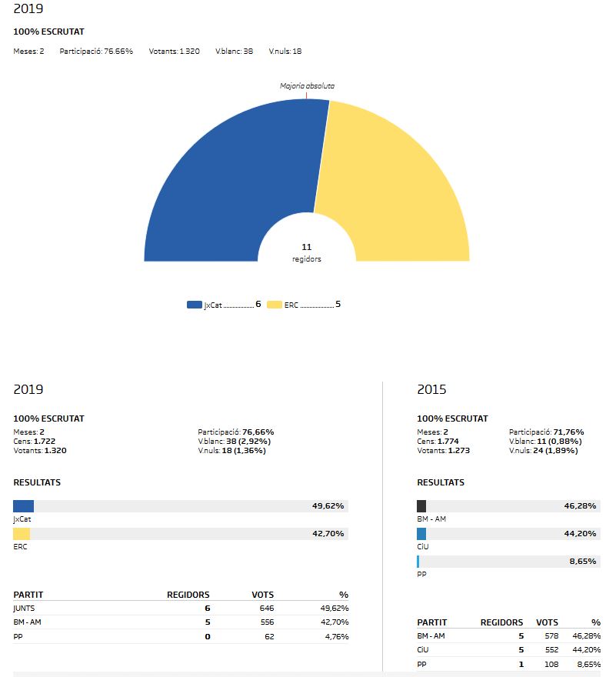Open the 2015 election heading
Screen dimensions: 616x677
431,389
